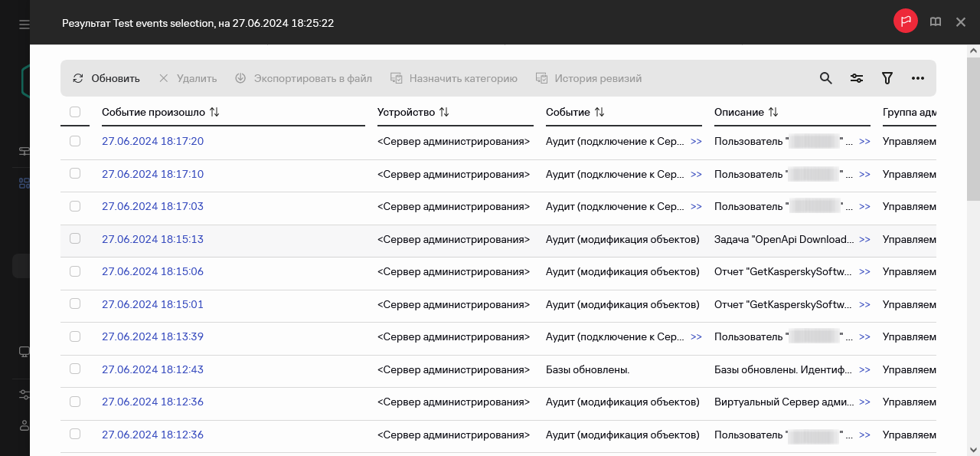Click Экспортировать в файл toolbar item

pyautogui.click(x=303, y=78)
